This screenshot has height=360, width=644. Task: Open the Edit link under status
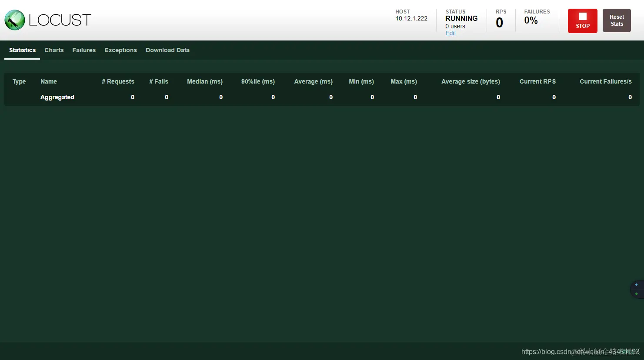click(x=450, y=33)
